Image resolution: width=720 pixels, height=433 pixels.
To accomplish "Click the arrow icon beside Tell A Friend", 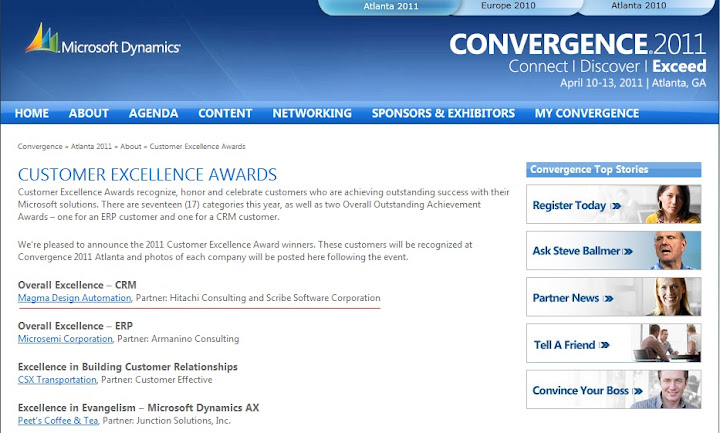I will 604,345.
